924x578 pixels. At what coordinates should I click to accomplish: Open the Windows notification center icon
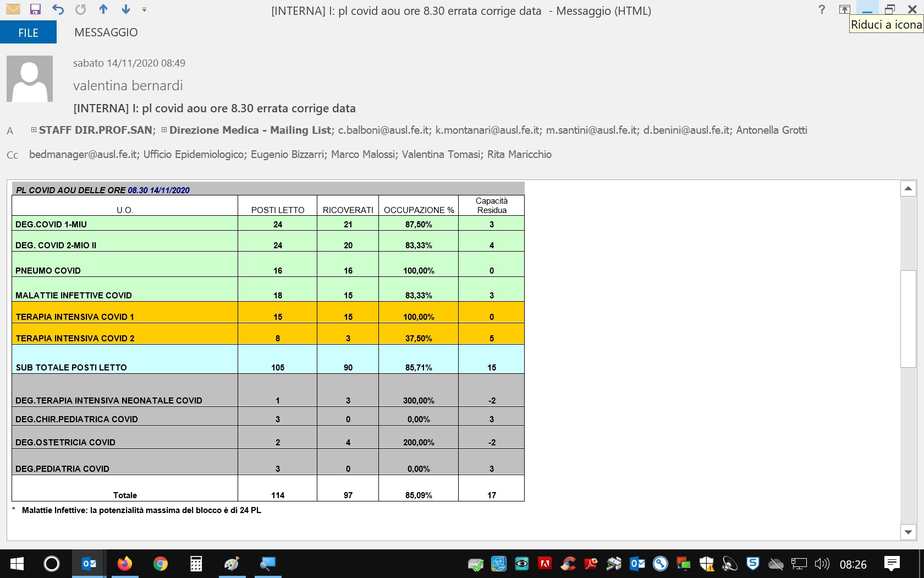click(892, 564)
